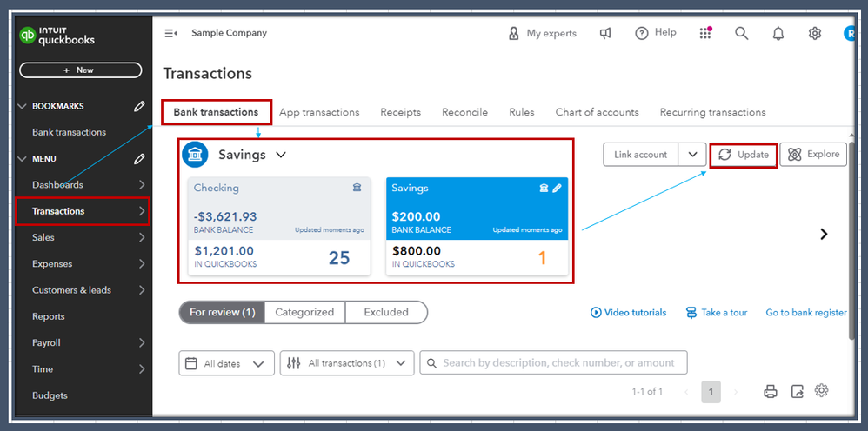Select the Categorized filter
Screen dimensions: 868x431
pos(304,312)
